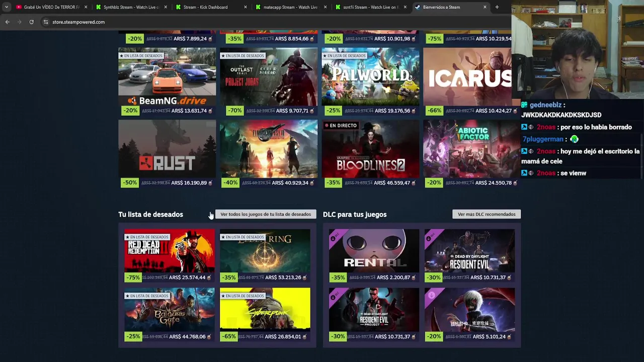
Task: Click the price ARS$ 53.213,26 under Elden Ring
Action: tap(283, 278)
